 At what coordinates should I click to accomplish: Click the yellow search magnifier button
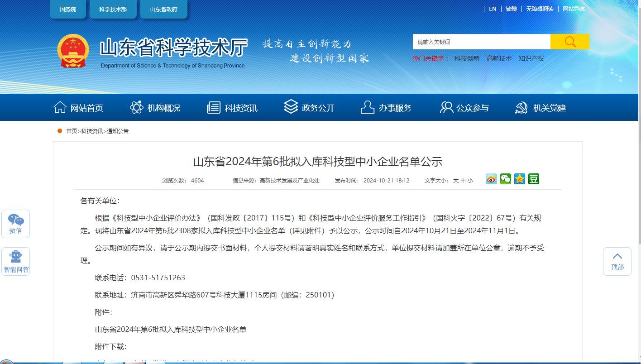tap(570, 42)
